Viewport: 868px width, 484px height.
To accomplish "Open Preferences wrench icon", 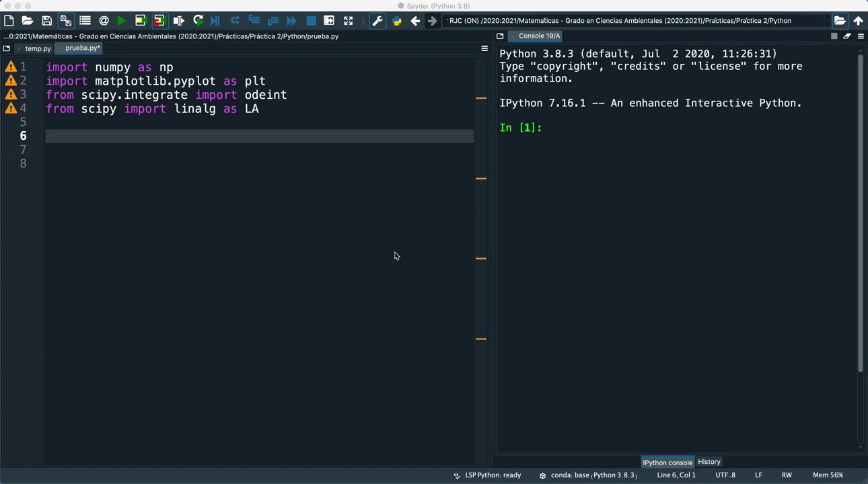I will tap(377, 21).
